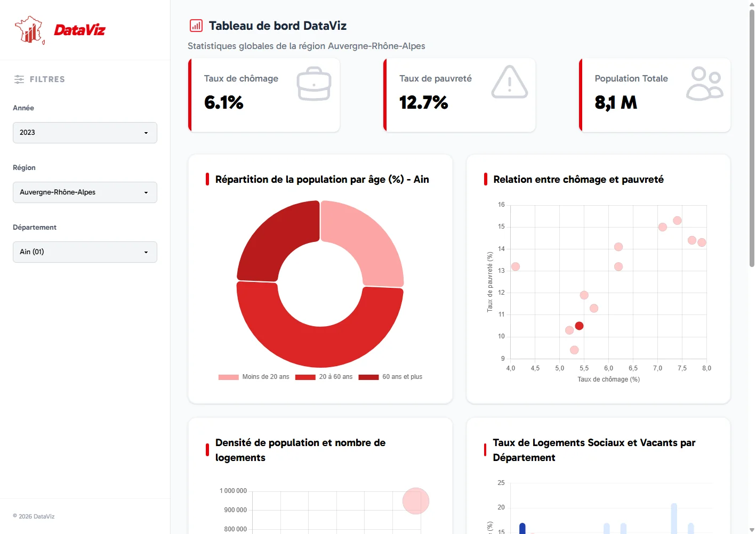Click the dark blue bar in logements chart

point(522,528)
